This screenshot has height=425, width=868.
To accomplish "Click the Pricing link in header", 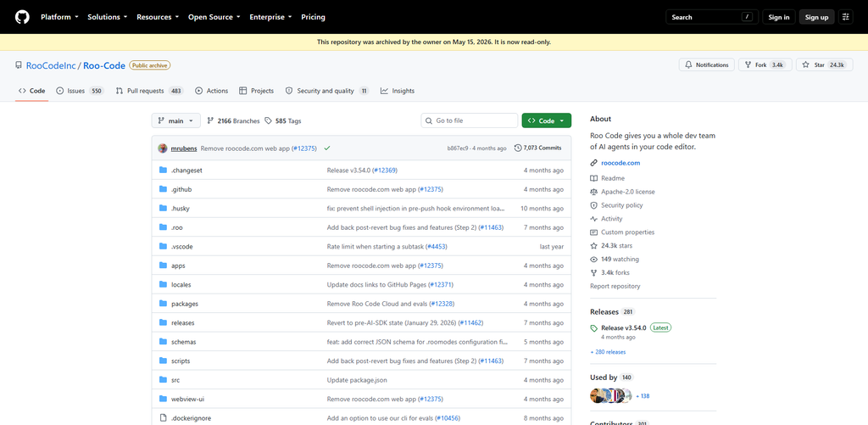I will (314, 17).
